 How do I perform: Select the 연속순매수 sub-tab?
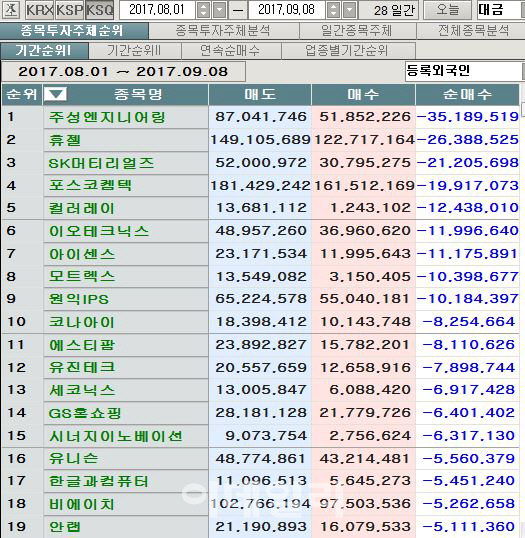231,51
